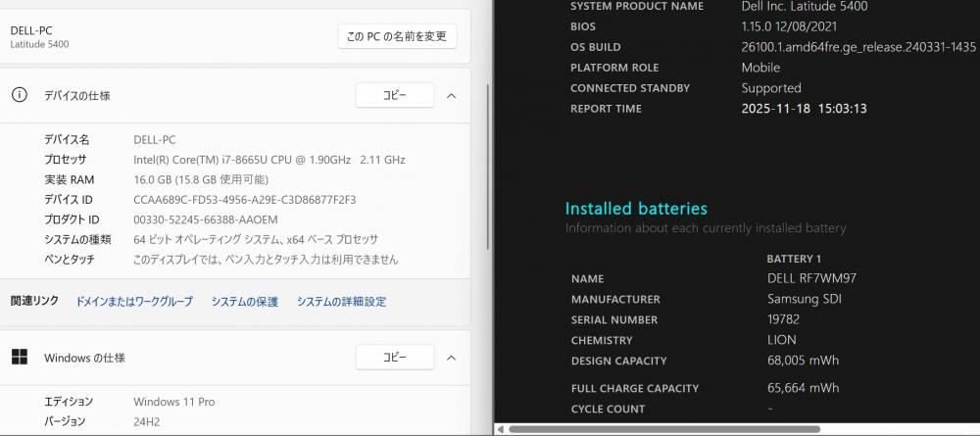Click the horizontal scrollbar in the battery report
980x436 pixels.
(x=663, y=429)
